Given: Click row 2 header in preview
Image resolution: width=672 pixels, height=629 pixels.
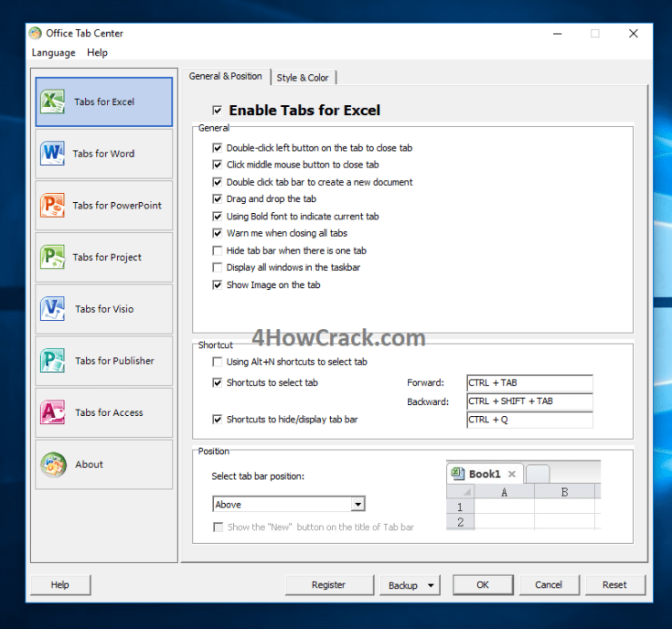Looking at the screenshot, I should point(460,522).
